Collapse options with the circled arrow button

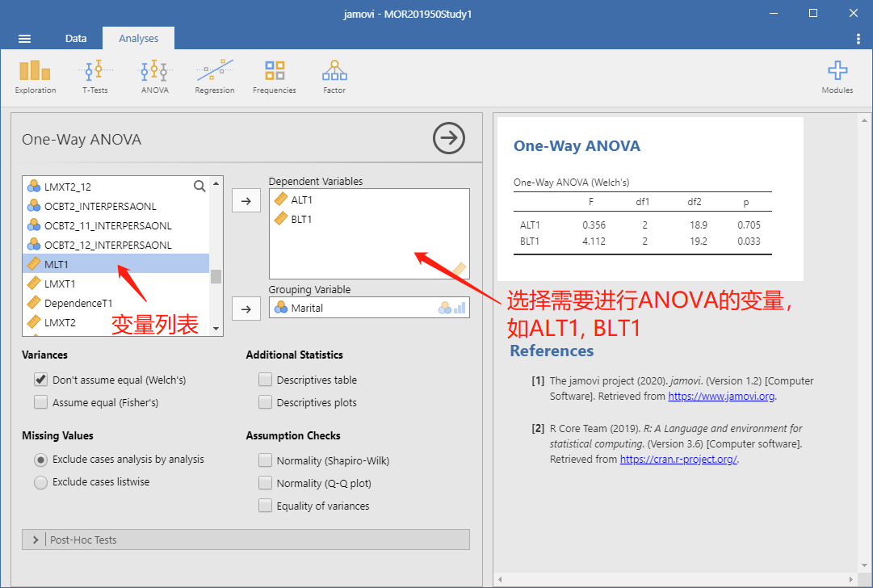click(449, 138)
